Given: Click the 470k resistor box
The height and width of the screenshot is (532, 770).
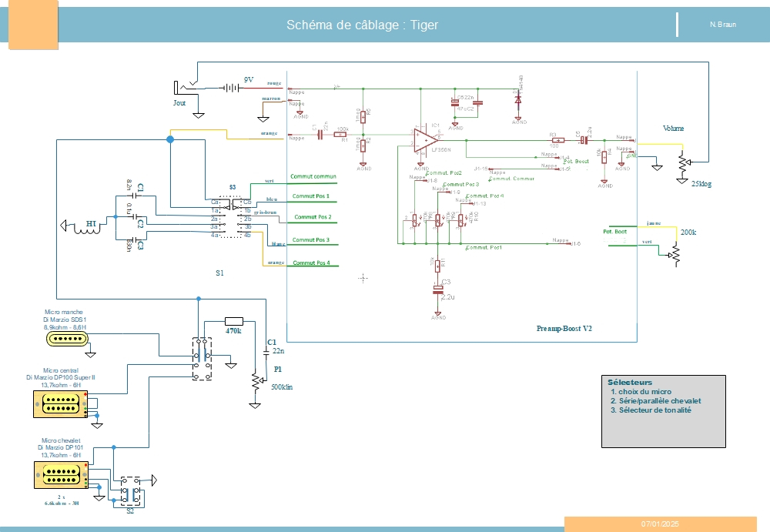Looking at the screenshot, I should pos(233,321).
